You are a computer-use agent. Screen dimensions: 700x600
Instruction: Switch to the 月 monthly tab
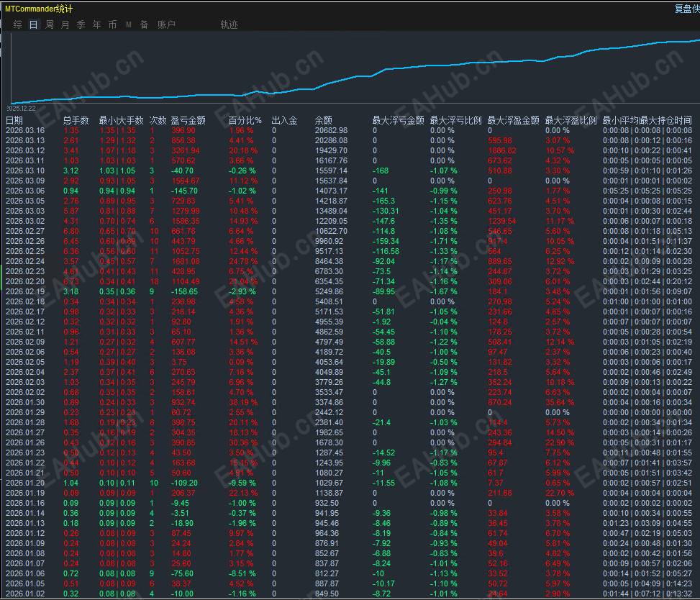pyautogui.click(x=65, y=24)
